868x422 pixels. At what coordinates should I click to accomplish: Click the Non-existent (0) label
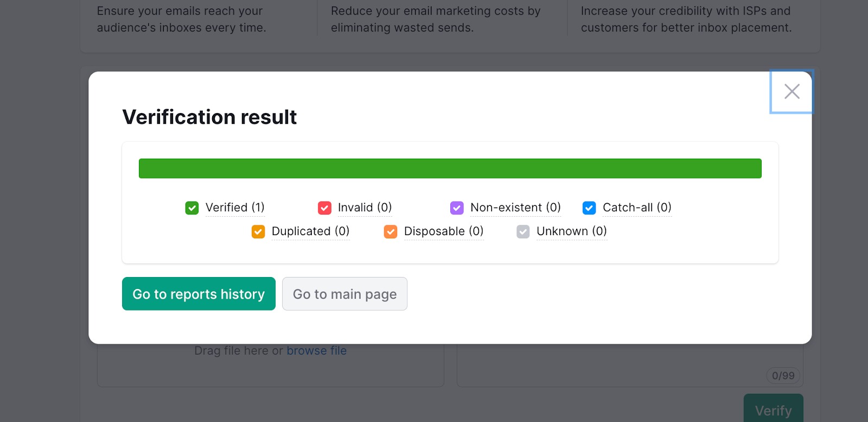pos(515,207)
